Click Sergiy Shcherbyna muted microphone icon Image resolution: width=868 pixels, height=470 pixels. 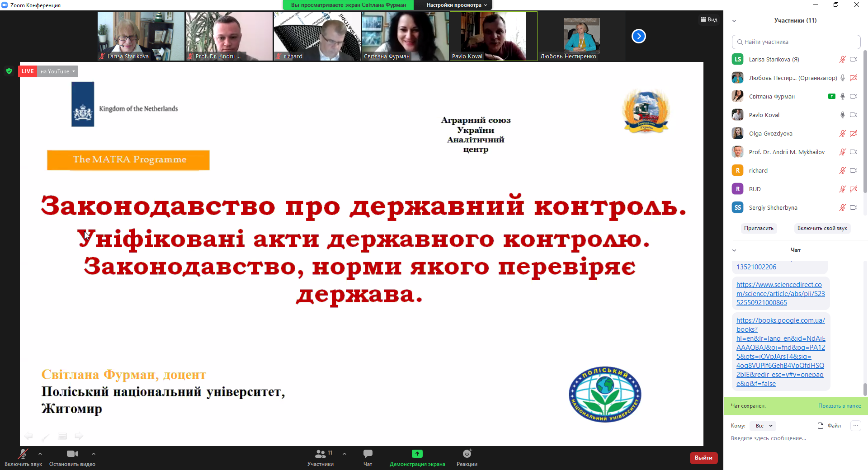tap(843, 207)
